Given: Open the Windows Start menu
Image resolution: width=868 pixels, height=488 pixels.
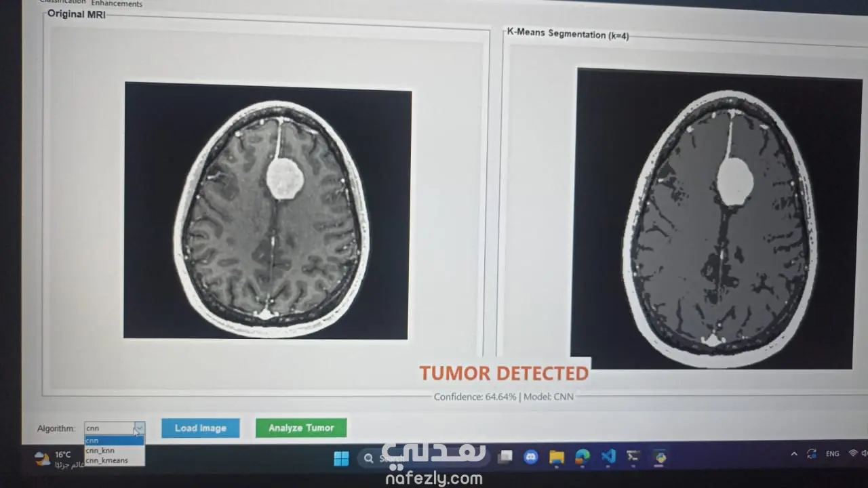Looking at the screenshot, I should click(341, 458).
